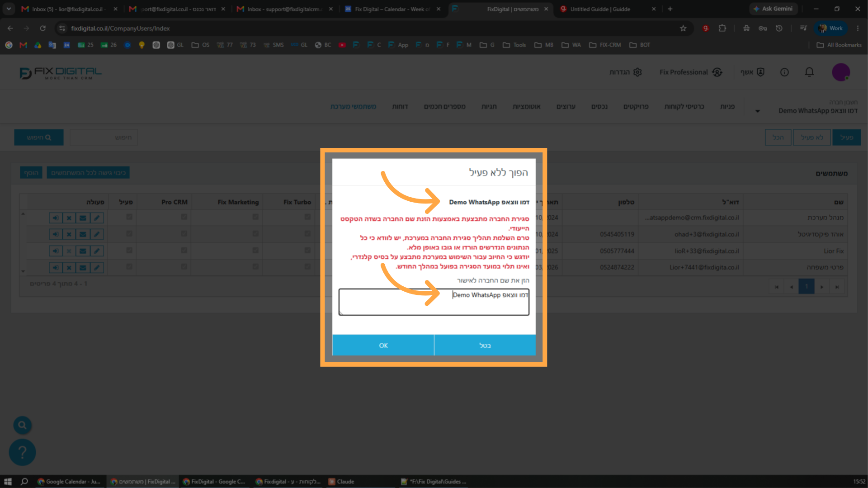This screenshot has width=868, height=488.
Task: Click the edit pencil icon in the מנהל מערכת row
Action: (x=97, y=218)
